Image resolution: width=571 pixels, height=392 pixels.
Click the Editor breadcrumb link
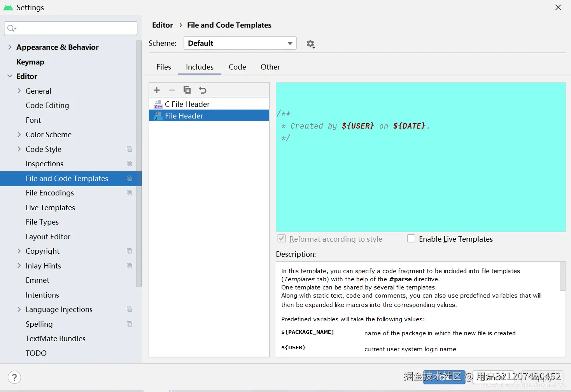(x=163, y=25)
